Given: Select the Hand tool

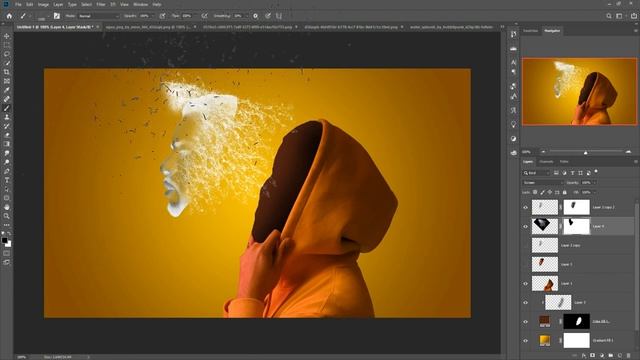Looking at the screenshot, I should 7,207.
